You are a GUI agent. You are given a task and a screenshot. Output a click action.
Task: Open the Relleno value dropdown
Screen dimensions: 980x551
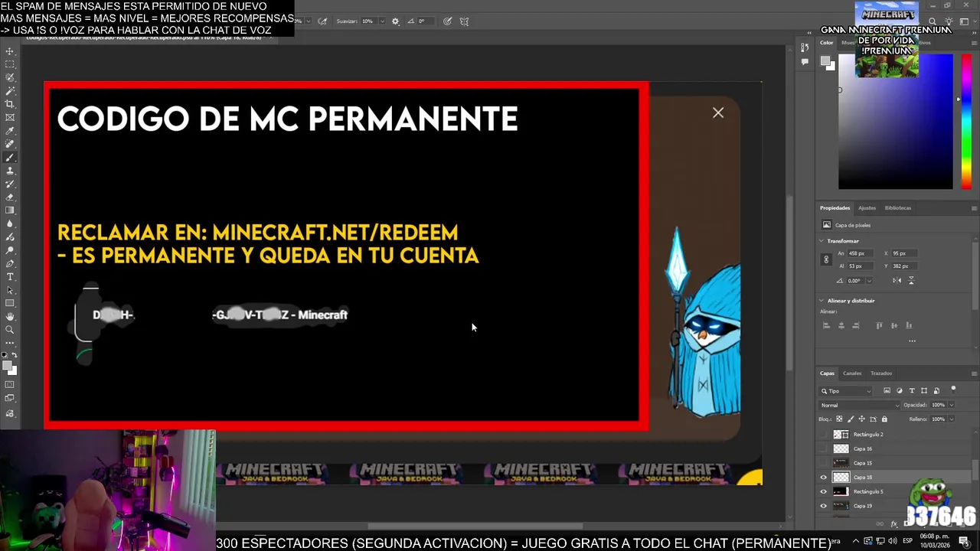(x=951, y=419)
